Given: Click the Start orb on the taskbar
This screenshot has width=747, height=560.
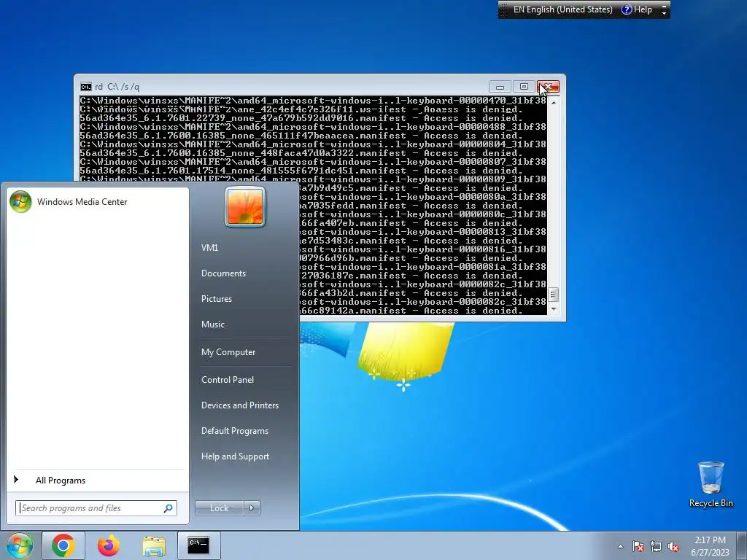Looking at the screenshot, I should pos(19,545).
